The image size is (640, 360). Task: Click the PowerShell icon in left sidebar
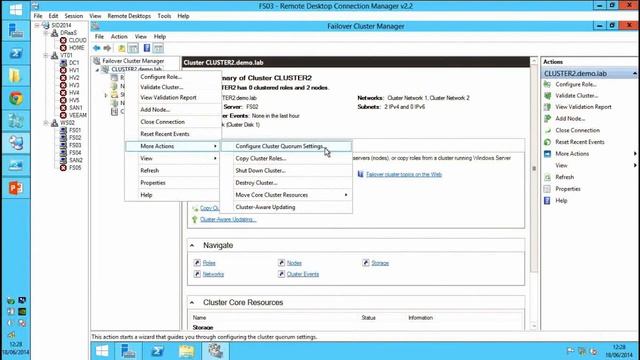click(16, 53)
